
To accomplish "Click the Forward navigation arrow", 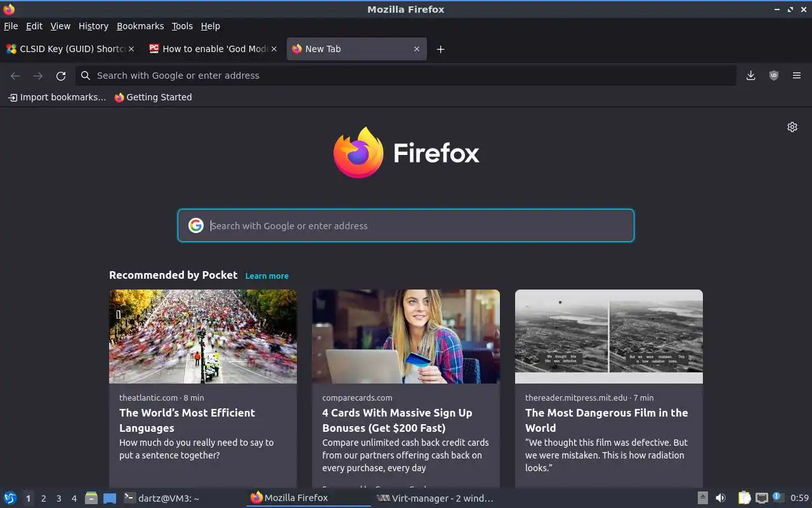I will coord(38,76).
